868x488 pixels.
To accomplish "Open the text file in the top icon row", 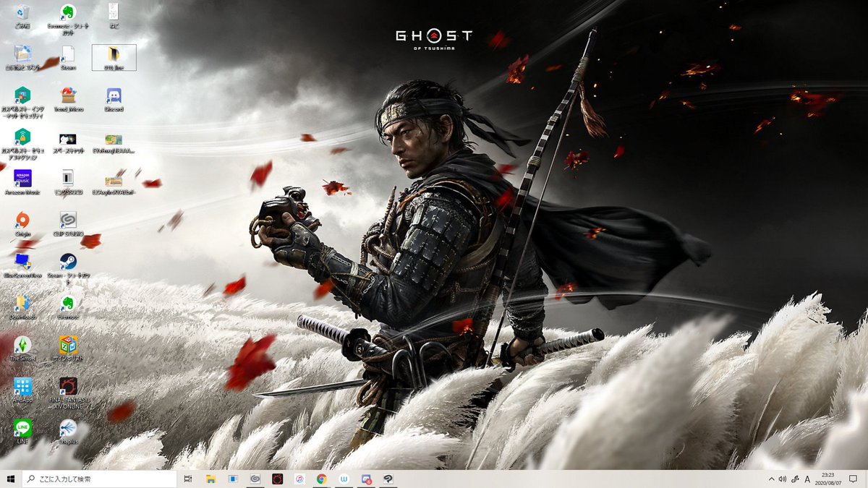I will tap(114, 17).
